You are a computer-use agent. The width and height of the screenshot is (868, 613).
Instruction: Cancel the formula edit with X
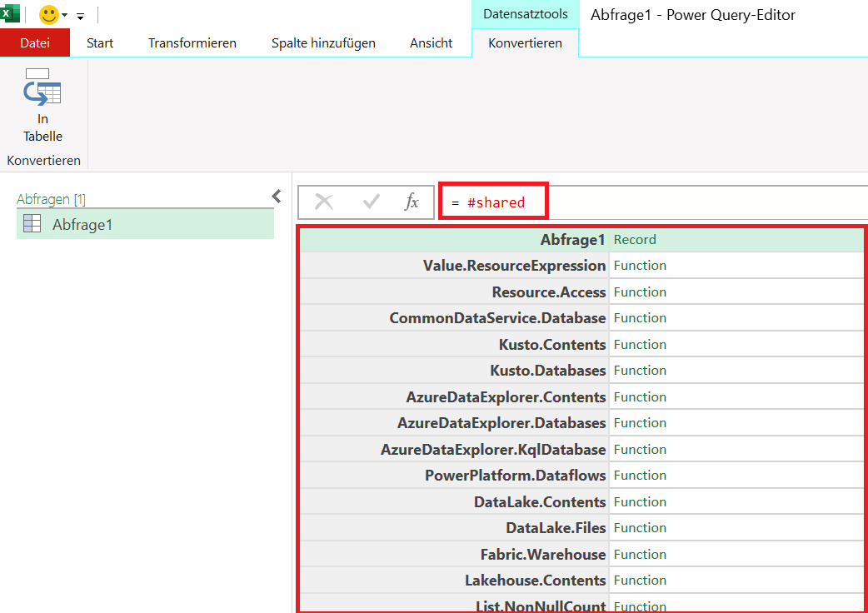tap(324, 202)
